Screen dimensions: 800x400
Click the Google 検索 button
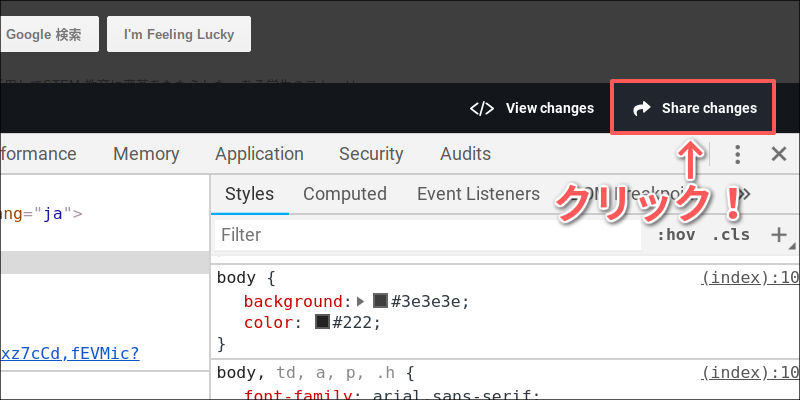coord(49,34)
